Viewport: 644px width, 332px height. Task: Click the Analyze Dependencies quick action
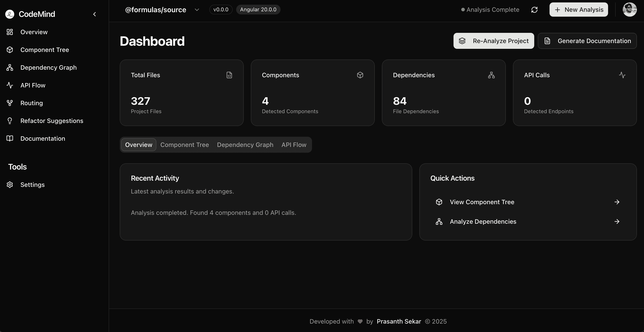point(528,222)
